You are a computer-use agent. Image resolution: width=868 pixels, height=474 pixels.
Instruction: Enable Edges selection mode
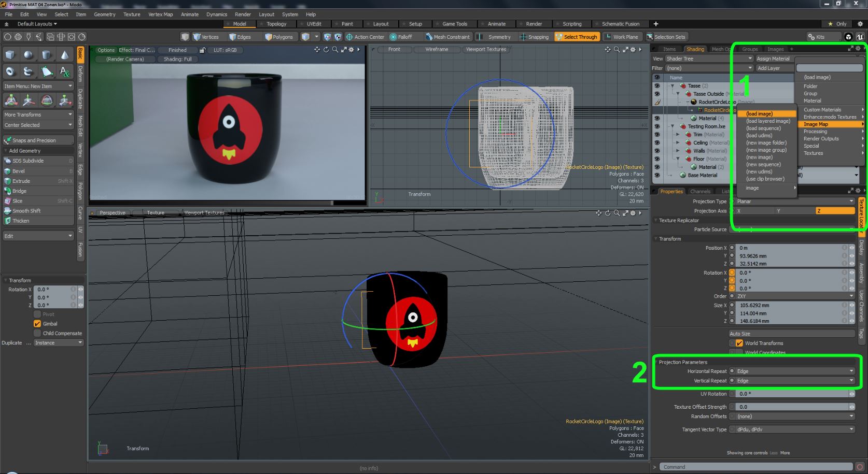tap(240, 37)
